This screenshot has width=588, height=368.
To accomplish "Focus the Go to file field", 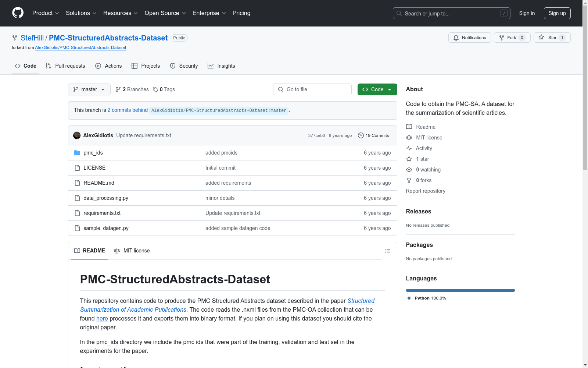I will pos(312,89).
